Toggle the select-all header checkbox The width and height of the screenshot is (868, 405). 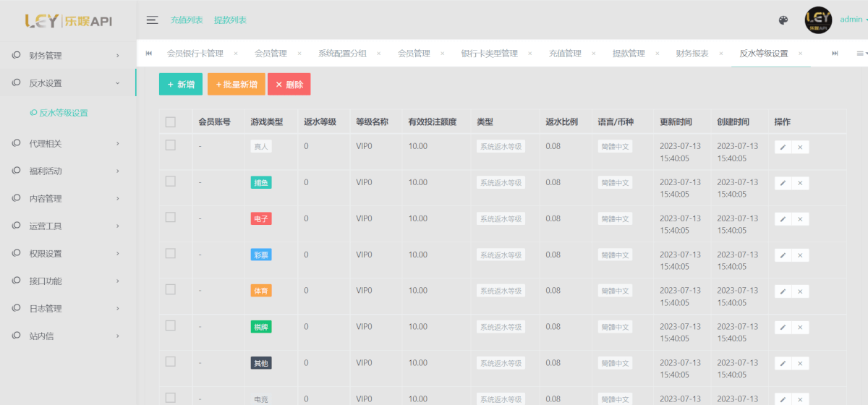(x=171, y=122)
